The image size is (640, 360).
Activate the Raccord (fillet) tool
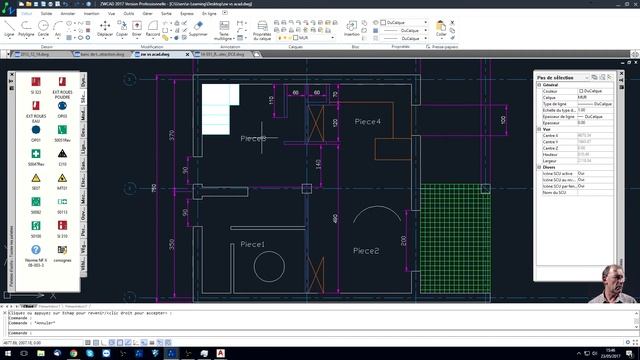[153, 29]
